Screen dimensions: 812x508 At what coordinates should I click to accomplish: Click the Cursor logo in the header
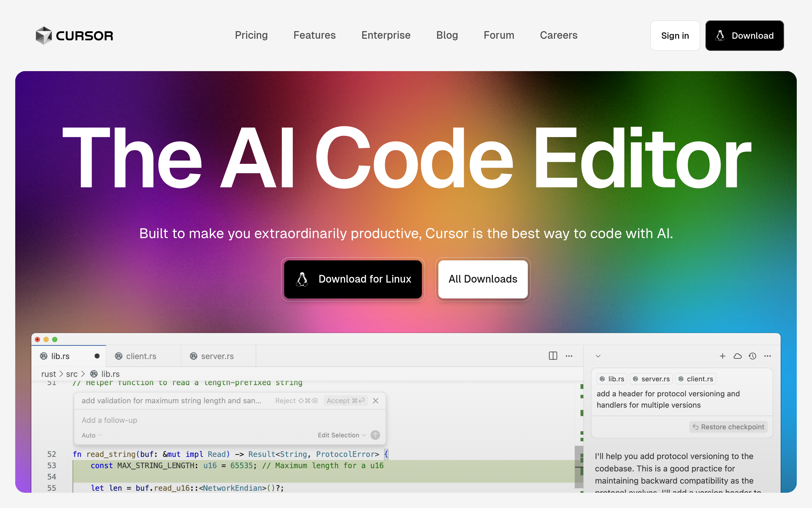coord(75,36)
